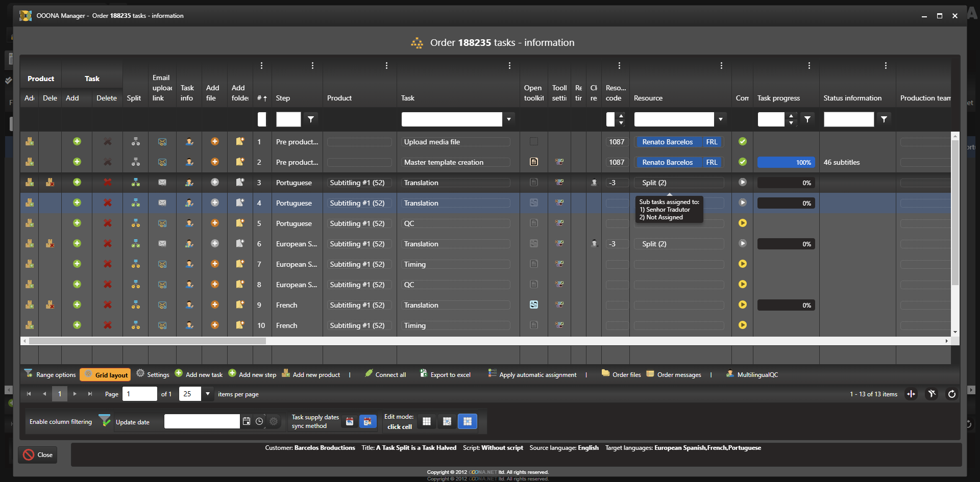Image resolution: width=980 pixels, height=482 pixels.
Task: Switch to Grid layout
Action: click(x=106, y=375)
